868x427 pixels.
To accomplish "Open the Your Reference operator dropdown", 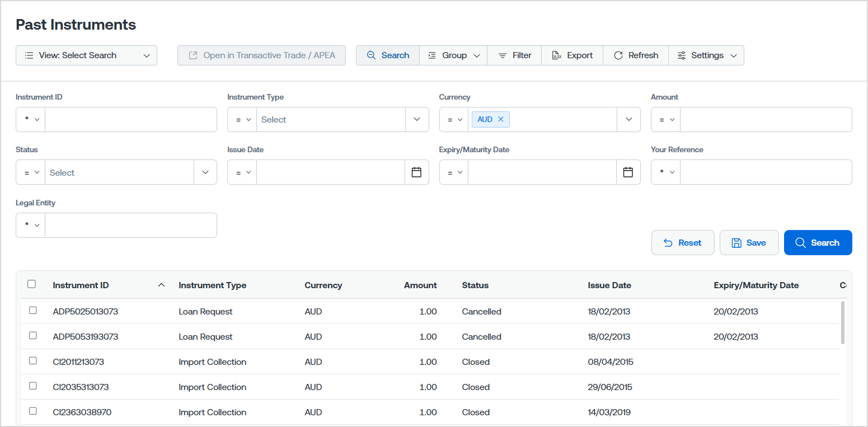I will [666, 172].
